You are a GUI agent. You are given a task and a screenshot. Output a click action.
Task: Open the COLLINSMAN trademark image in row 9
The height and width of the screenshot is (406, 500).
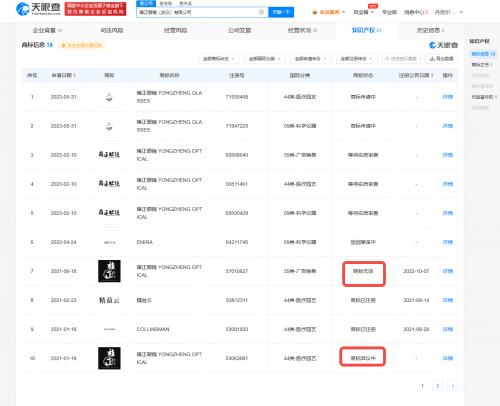pyautogui.click(x=109, y=329)
